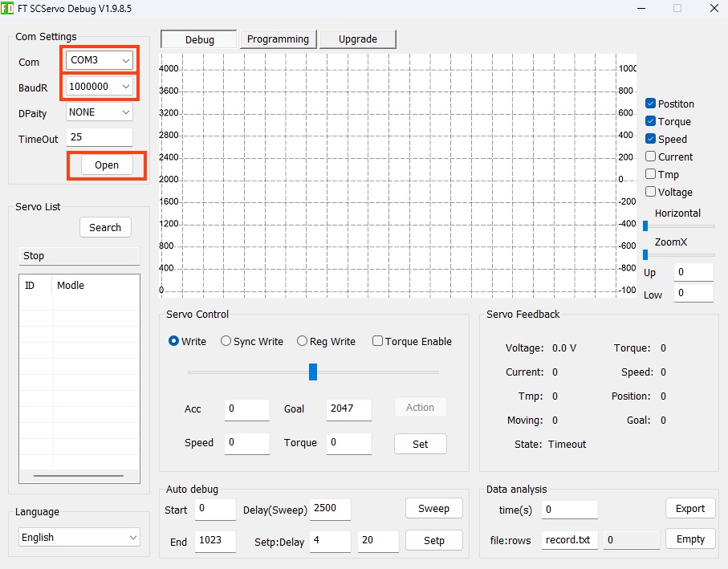Uncheck the Postiton graph checkbox
This screenshot has width=728, height=569.
coord(651,104)
